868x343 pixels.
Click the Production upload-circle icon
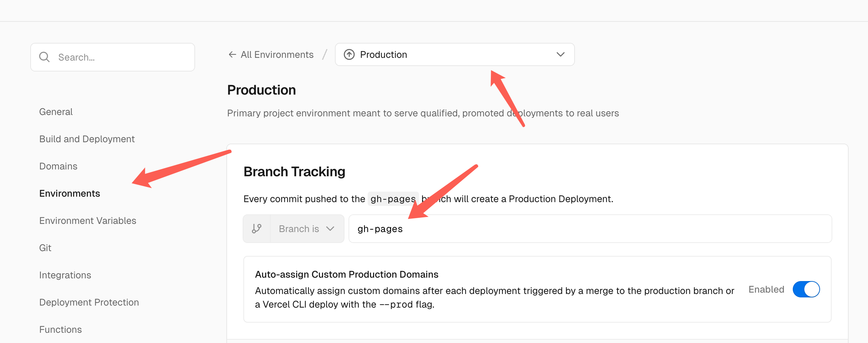pyautogui.click(x=349, y=54)
